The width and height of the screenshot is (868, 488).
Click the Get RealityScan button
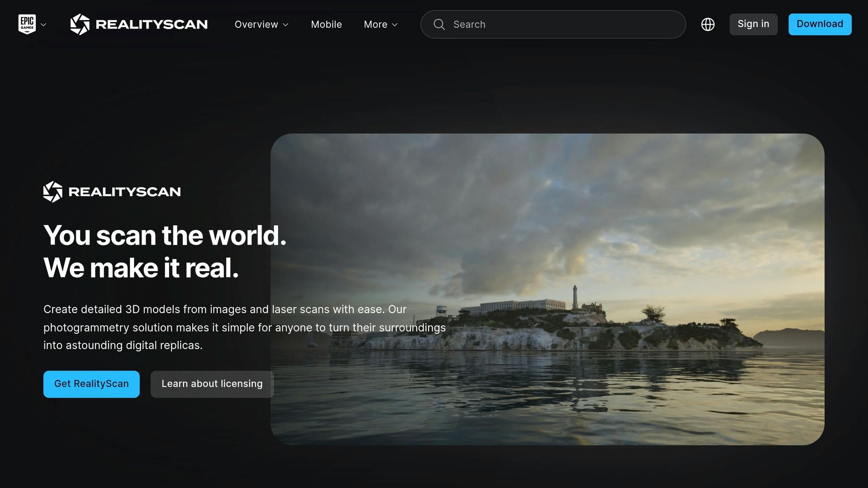coord(91,384)
